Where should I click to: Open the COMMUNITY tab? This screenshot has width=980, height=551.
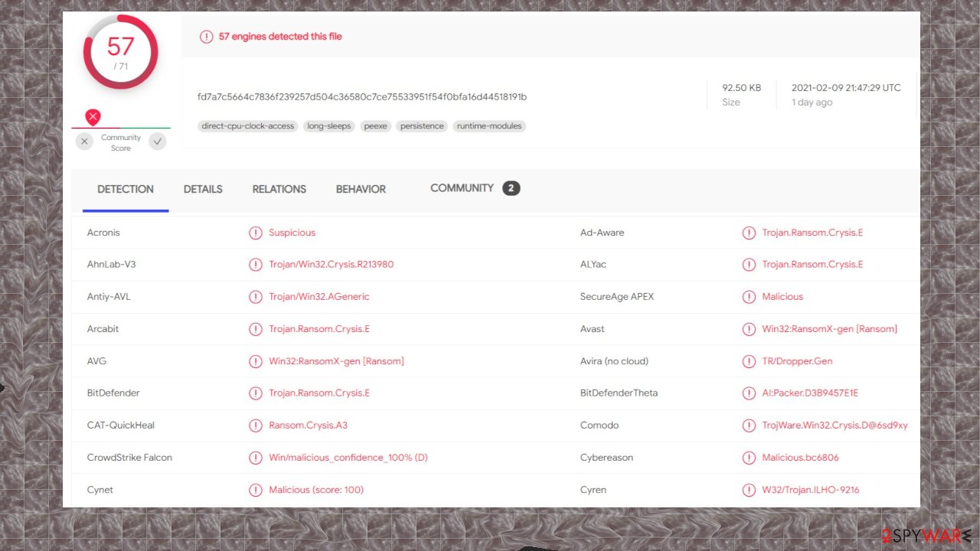pos(462,188)
